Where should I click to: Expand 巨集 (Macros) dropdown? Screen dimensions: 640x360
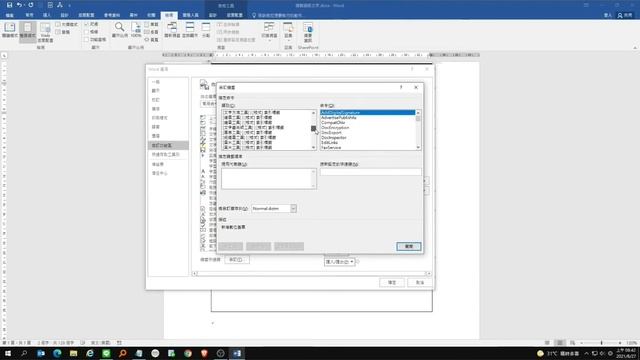click(x=288, y=32)
